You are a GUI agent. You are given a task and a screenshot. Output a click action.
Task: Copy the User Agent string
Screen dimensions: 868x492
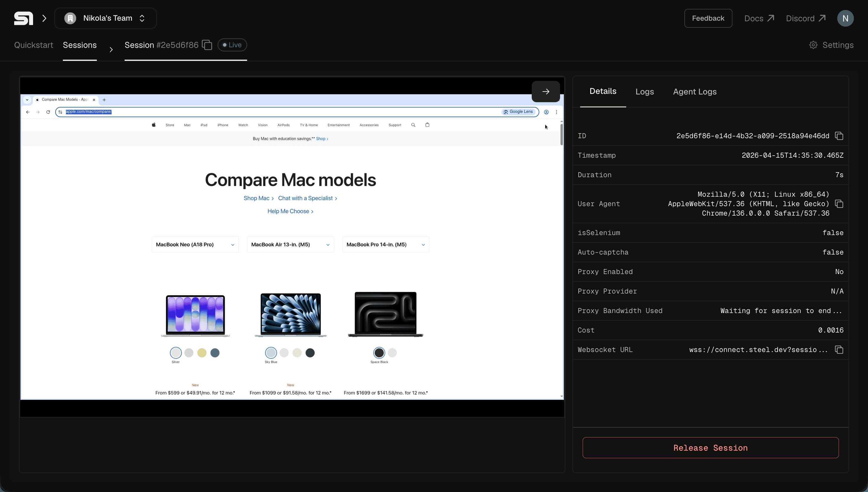coord(839,204)
